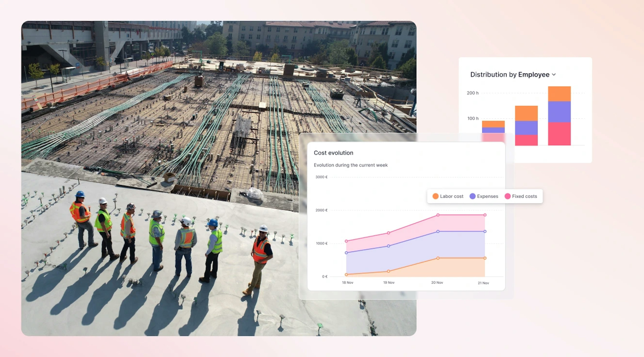Image resolution: width=644 pixels, height=357 pixels.
Task: Select the tallest bar's purple segment
Action: coord(559,112)
